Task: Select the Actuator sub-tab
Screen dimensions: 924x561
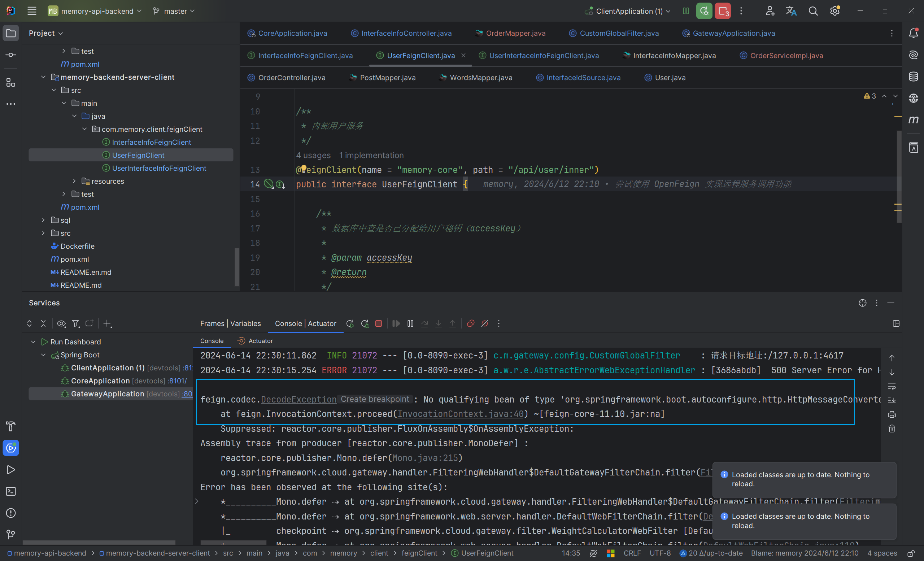Action: coord(255,341)
